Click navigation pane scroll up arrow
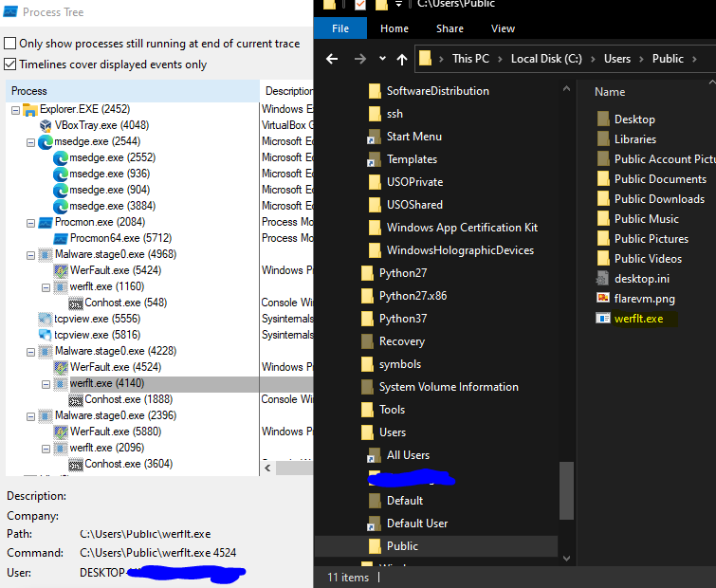 click(x=566, y=89)
